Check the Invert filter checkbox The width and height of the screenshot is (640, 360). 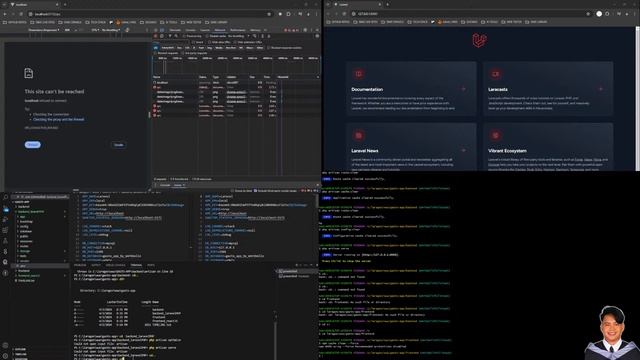pos(194,42)
